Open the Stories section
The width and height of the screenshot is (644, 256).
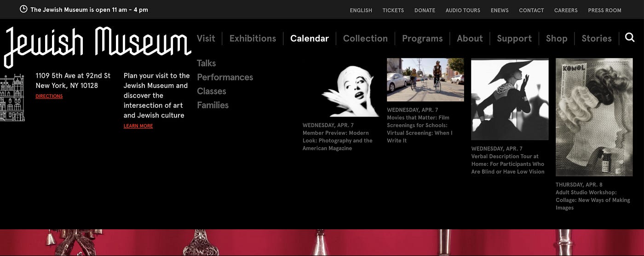click(x=597, y=38)
